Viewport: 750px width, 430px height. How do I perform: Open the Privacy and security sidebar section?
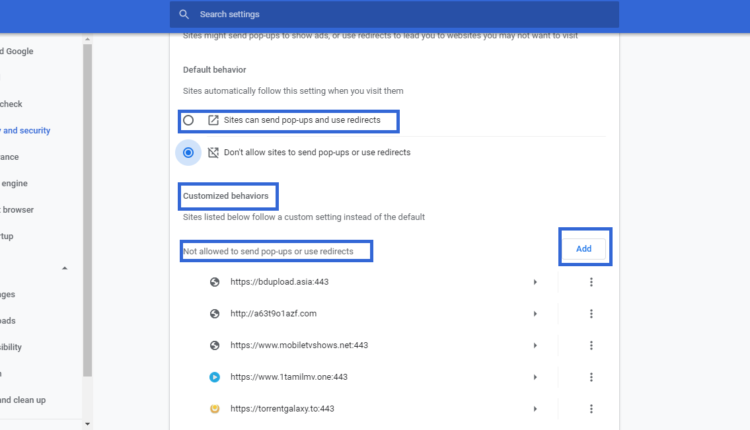tap(25, 131)
